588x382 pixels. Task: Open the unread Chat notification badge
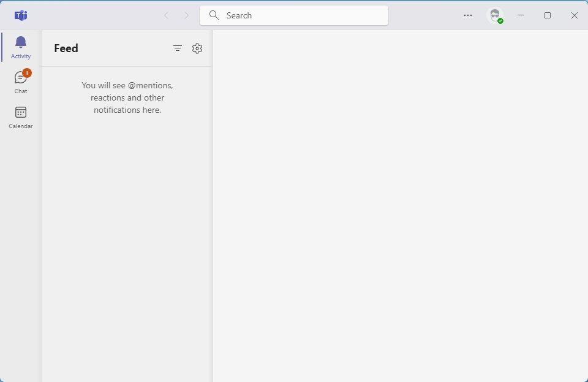tap(26, 72)
